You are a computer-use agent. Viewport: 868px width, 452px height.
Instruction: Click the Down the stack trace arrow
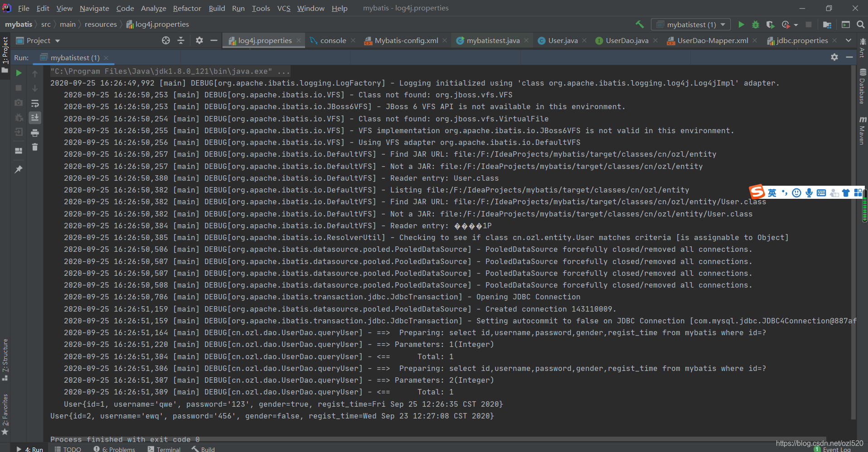[35, 88]
